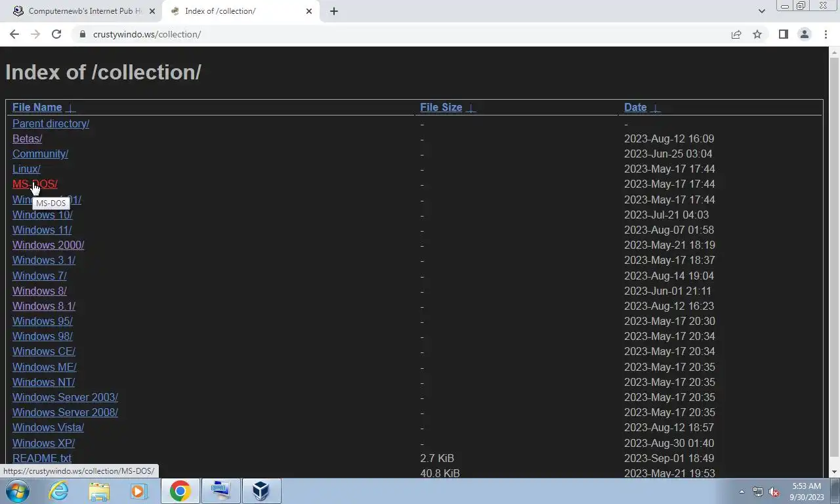
Task: Open the Windows Server 2003 folder
Action: [65, 397]
